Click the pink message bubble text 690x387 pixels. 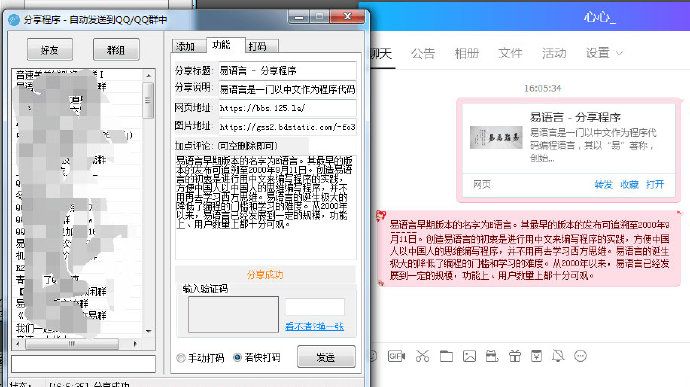click(530, 250)
